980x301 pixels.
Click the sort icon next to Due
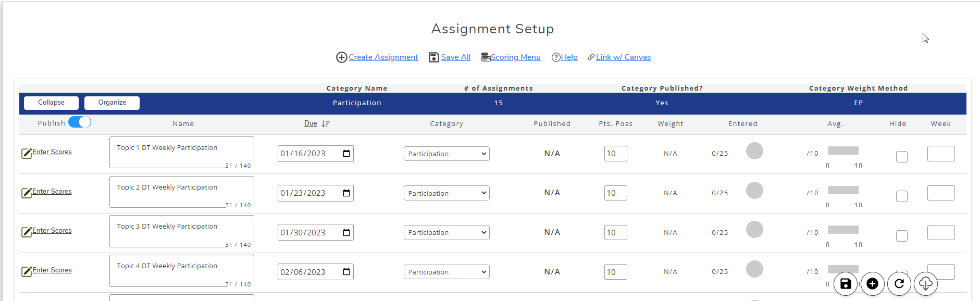(326, 124)
